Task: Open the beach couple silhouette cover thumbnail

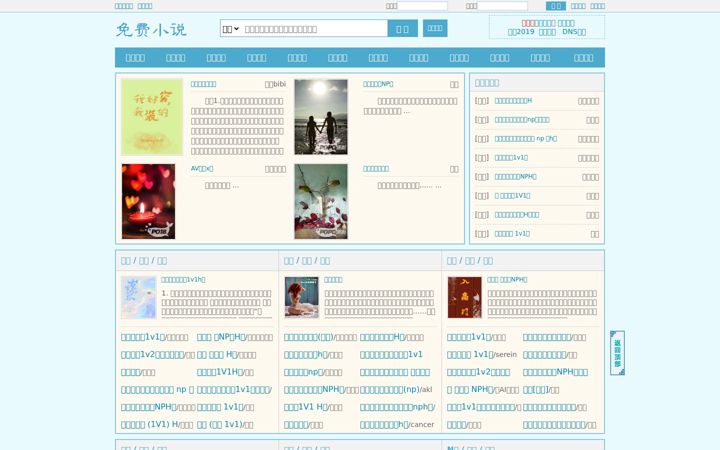Action: [321, 117]
